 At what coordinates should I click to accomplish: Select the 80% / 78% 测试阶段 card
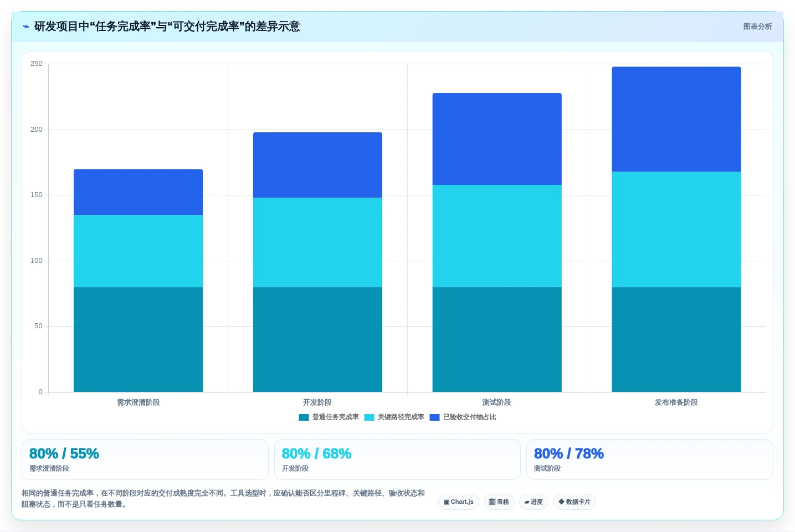(x=650, y=459)
